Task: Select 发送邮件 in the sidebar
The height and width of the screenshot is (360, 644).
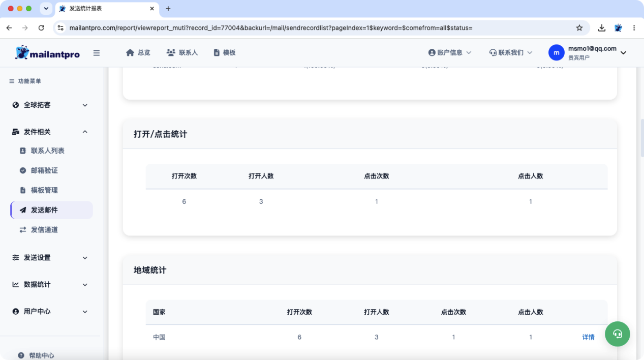Action: 51,210
